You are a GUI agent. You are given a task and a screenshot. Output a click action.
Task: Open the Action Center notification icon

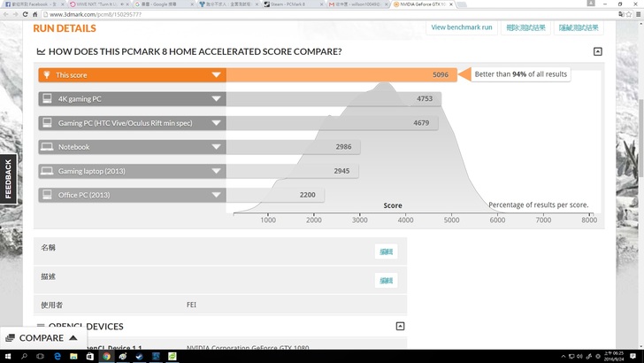pos(632,357)
